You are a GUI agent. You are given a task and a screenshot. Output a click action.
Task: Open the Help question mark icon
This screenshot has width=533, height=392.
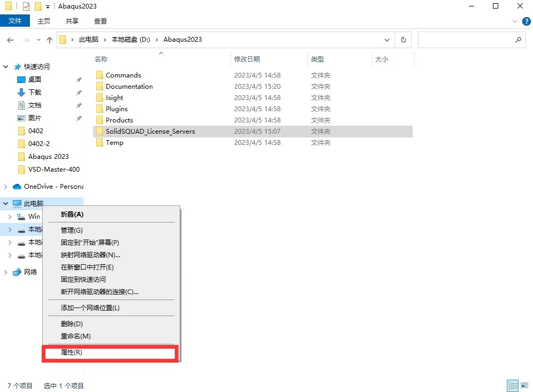click(526, 21)
